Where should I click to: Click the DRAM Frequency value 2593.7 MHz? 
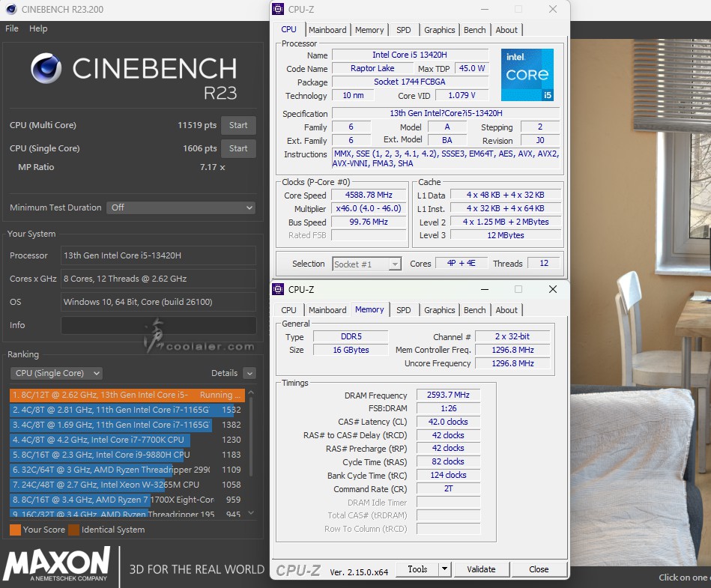(x=448, y=395)
